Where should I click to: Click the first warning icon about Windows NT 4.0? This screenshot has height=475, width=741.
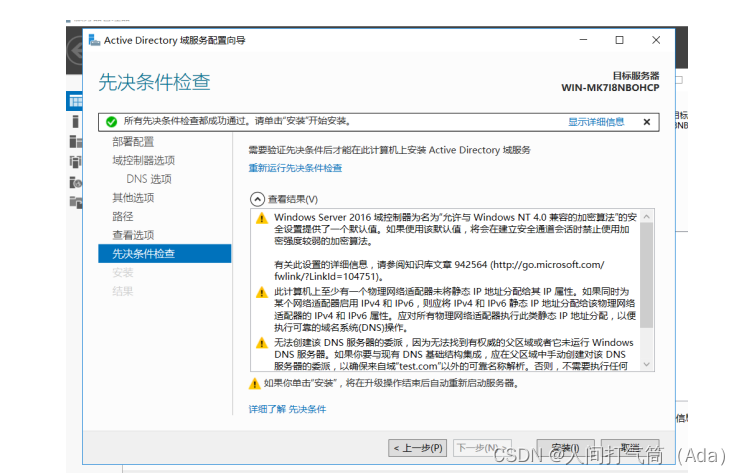pos(262,218)
